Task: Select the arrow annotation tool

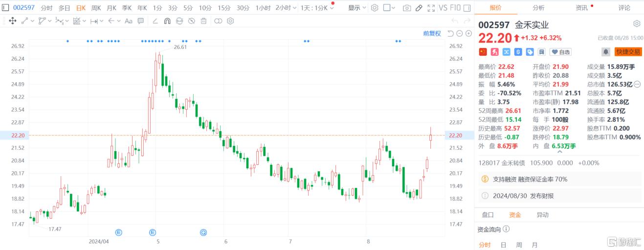Action: point(111,21)
